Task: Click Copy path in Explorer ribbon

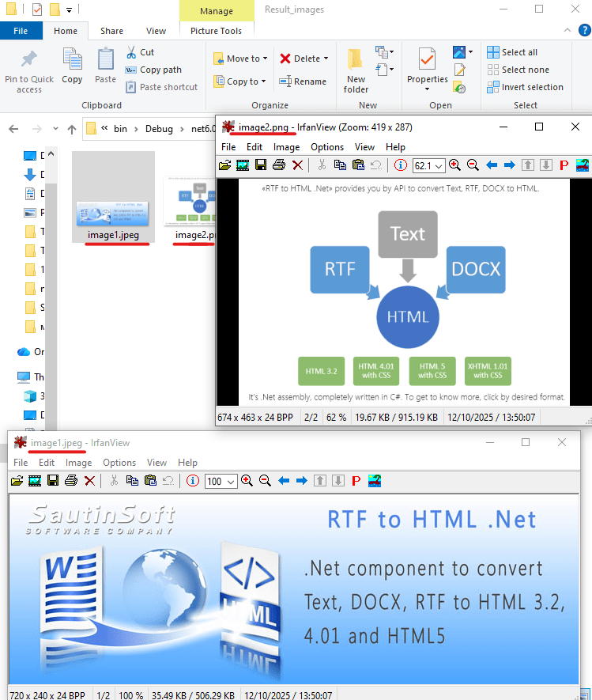Action: coord(153,70)
